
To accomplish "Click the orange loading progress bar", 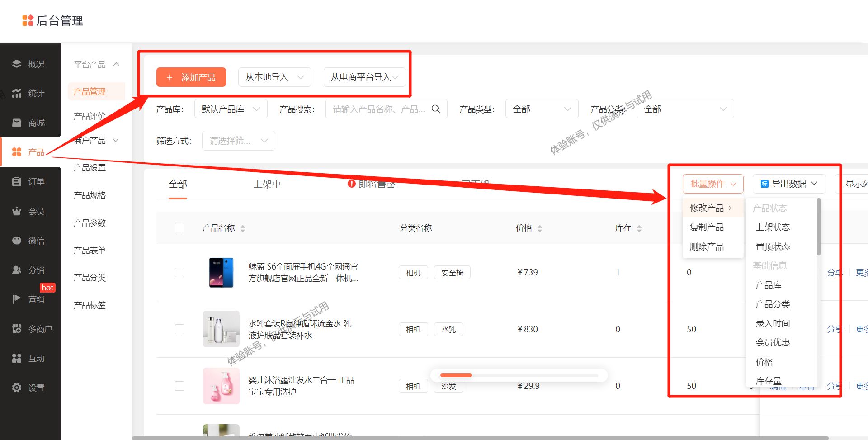I will point(456,375).
